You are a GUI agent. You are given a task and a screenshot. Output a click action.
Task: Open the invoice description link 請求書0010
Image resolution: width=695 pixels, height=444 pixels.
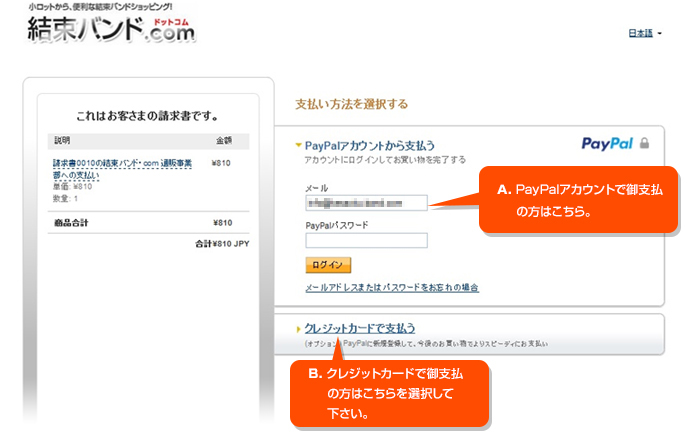(x=122, y=169)
